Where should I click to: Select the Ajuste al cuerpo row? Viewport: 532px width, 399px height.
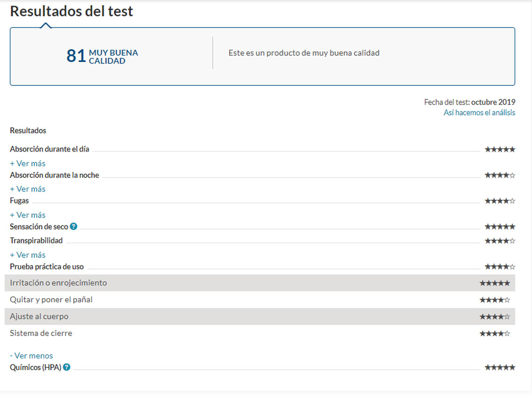click(39, 316)
